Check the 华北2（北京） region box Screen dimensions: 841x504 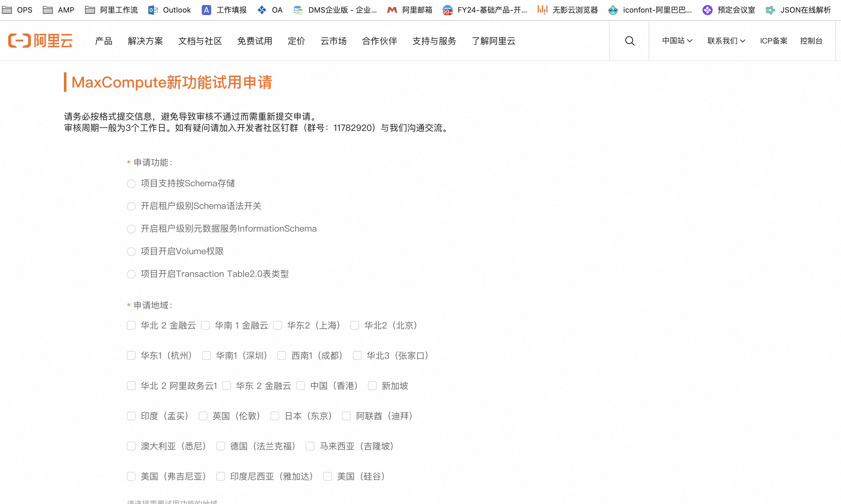(355, 325)
